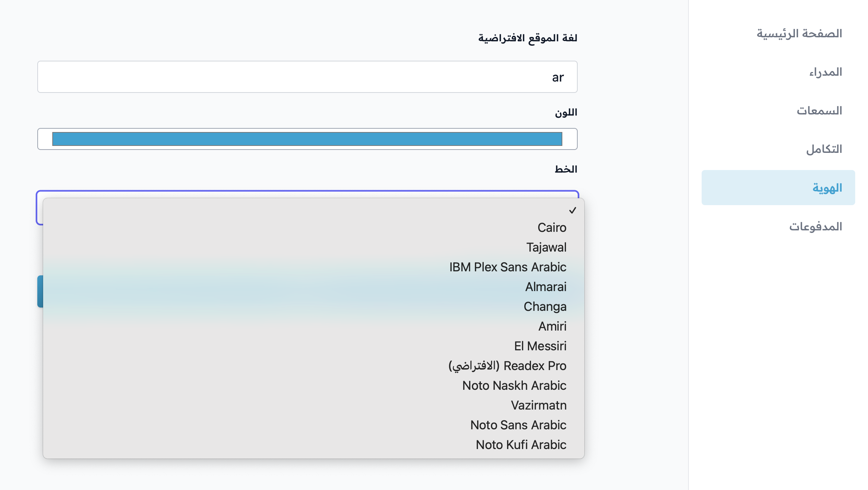Choose Vazirmatn from the list
The width and height of the screenshot is (868, 490).
(x=314, y=405)
